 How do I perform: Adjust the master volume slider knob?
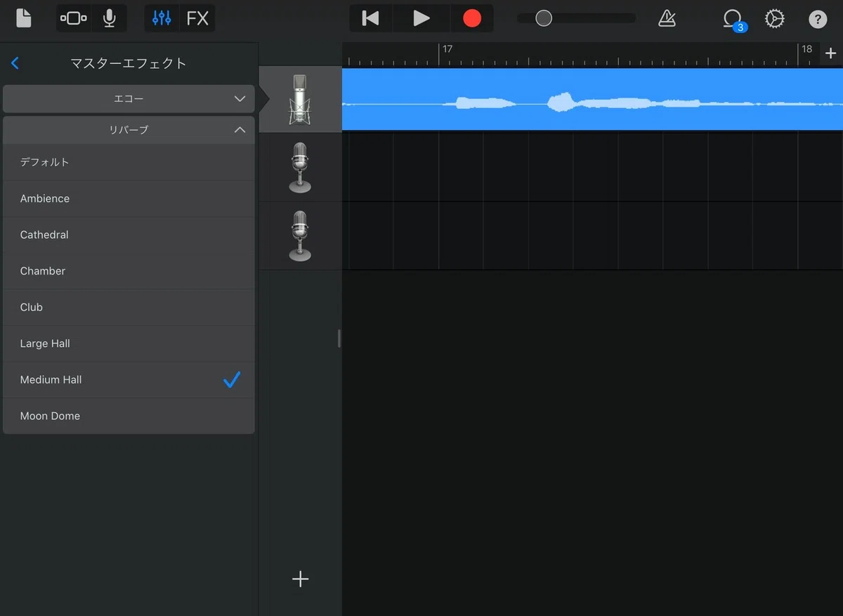tap(544, 18)
